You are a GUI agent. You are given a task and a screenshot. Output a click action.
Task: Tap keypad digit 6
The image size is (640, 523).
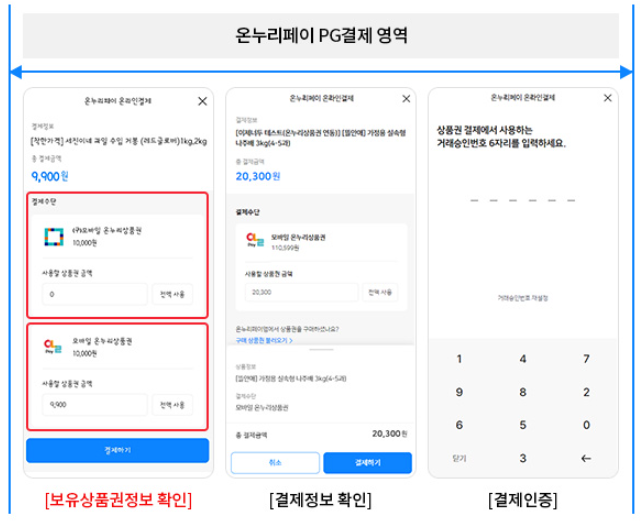[x=459, y=425]
